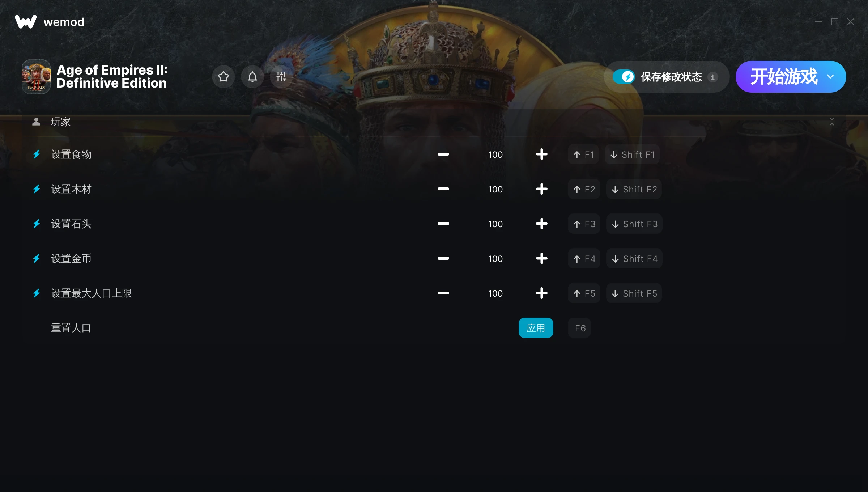Toggle lightning bolt for 设置石头
The width and height of the screenshot is (868, 492).
click(37, 224)
